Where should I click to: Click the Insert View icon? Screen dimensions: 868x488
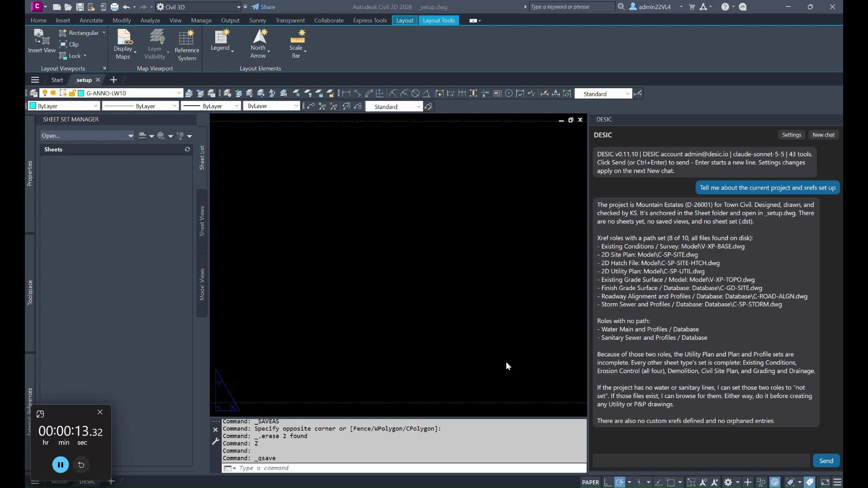click(42, 41)
